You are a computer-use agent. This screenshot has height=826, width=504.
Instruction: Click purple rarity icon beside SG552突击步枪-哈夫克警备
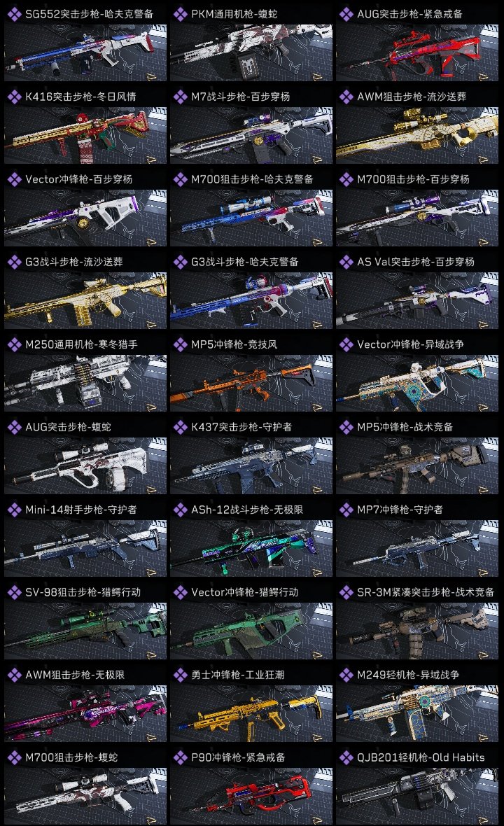pos(15,14)
